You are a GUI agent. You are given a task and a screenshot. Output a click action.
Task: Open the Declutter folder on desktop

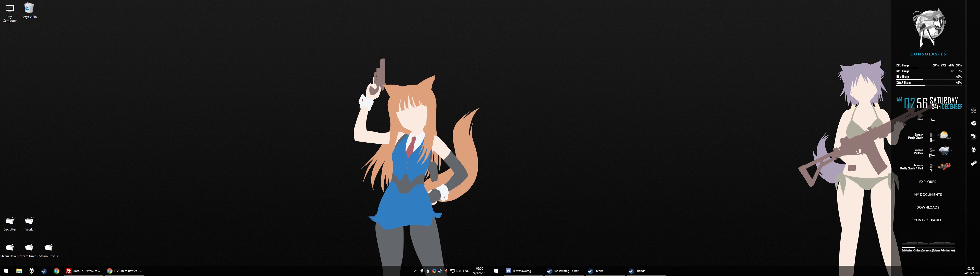[9, 224]
